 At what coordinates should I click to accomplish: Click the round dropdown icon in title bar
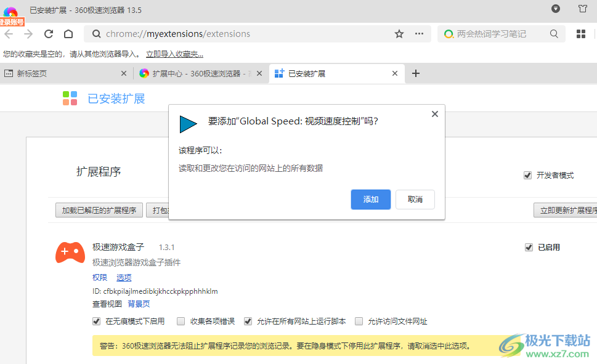click(556, 9)
